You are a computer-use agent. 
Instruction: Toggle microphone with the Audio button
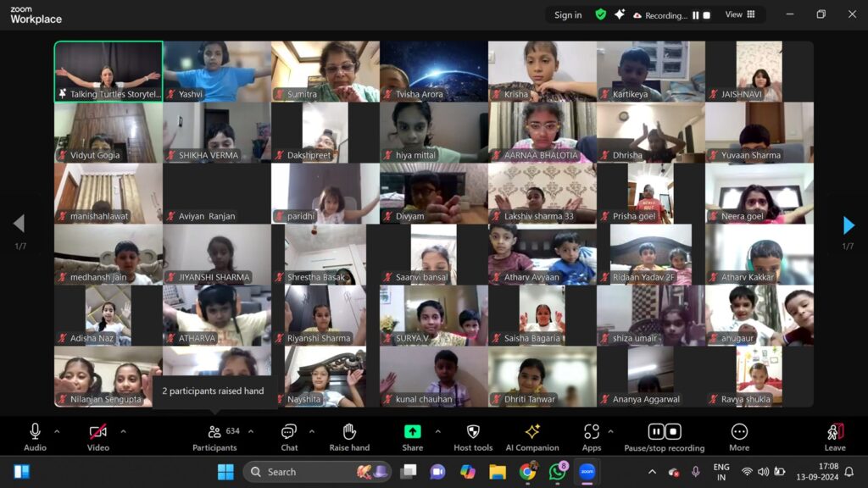35,437
